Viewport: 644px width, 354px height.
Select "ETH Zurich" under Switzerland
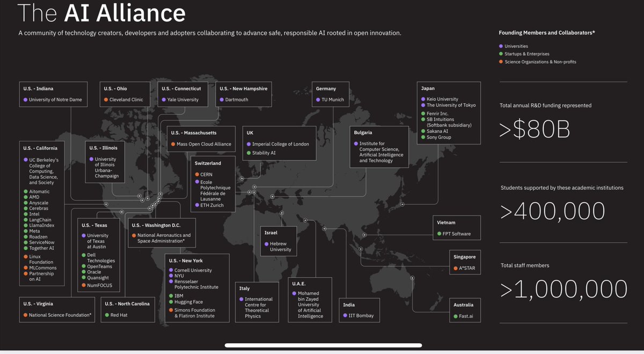[212, 205]
